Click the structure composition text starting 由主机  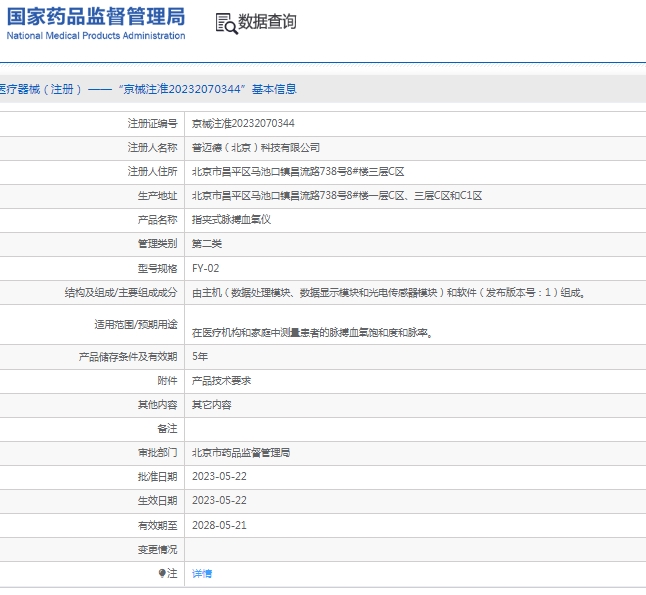[389, 293]
